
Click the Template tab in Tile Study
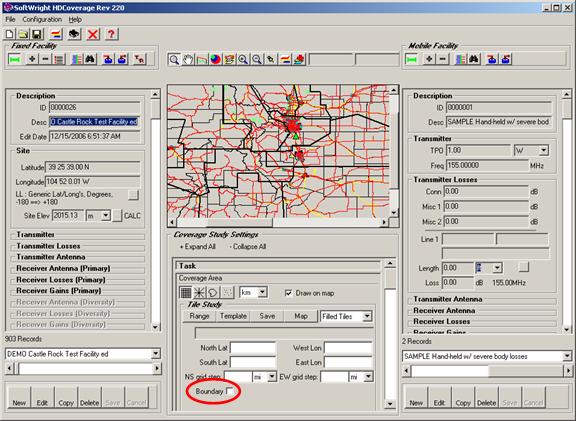pyautogui.click(x=233, y=316)
